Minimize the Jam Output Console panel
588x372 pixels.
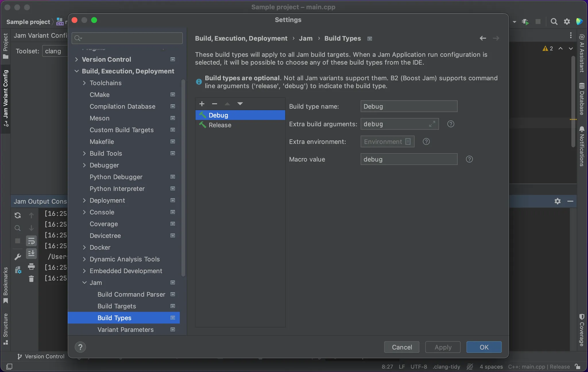tap(570, 201)
